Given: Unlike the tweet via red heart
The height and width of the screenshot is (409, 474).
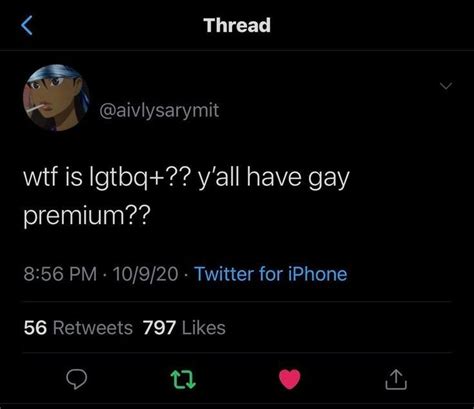Looking at the screenshot, I should point(290,379).
